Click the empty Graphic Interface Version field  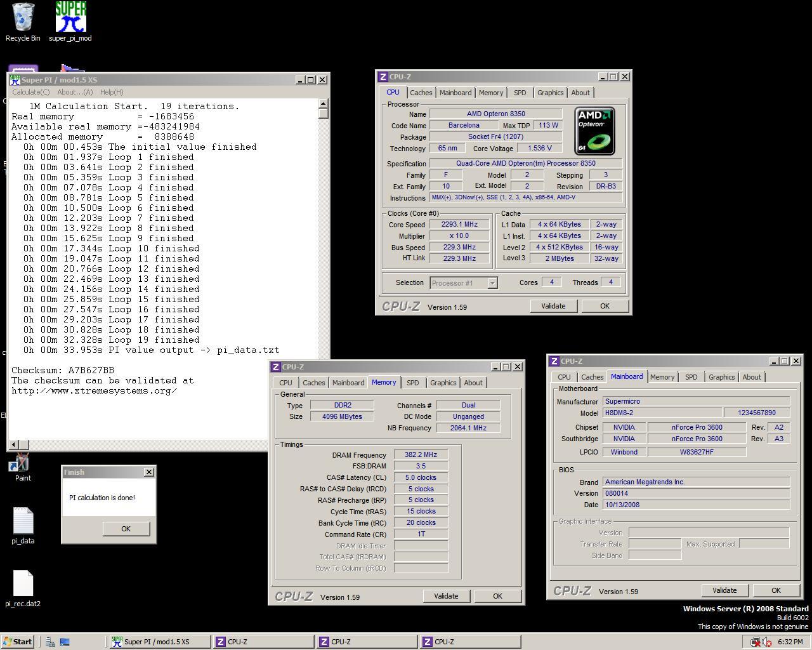[709, 533]
